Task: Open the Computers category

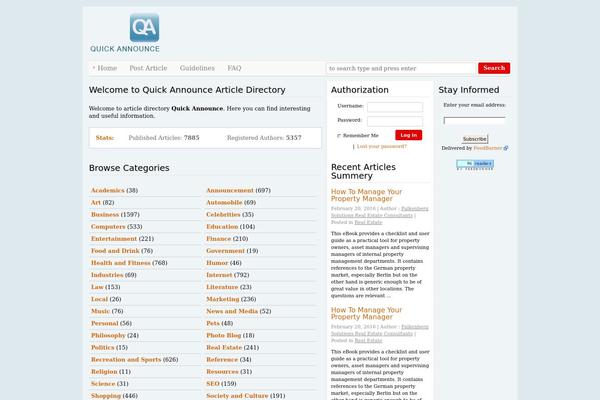Action: pyautogui.click(x=108, y=227)
